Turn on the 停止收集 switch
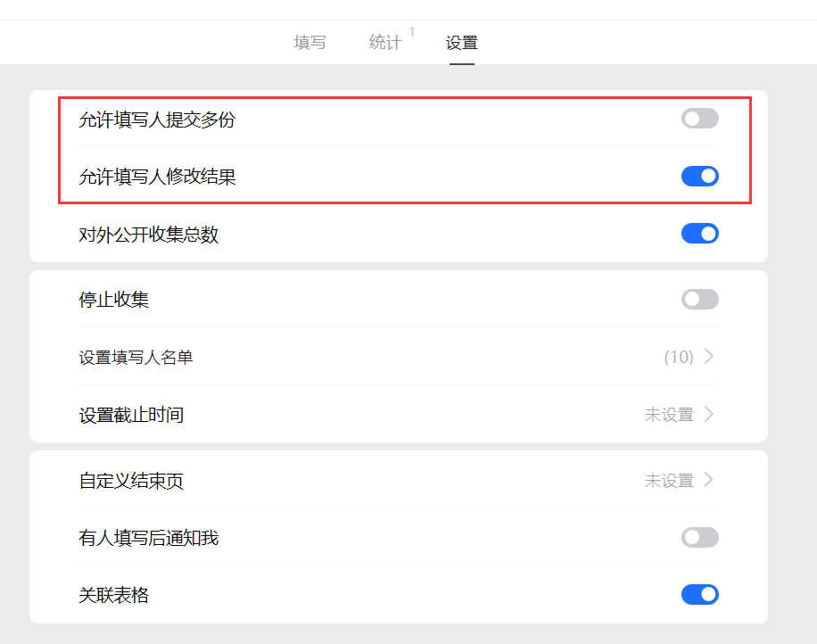The image size is (817, 644). (699, 299)
